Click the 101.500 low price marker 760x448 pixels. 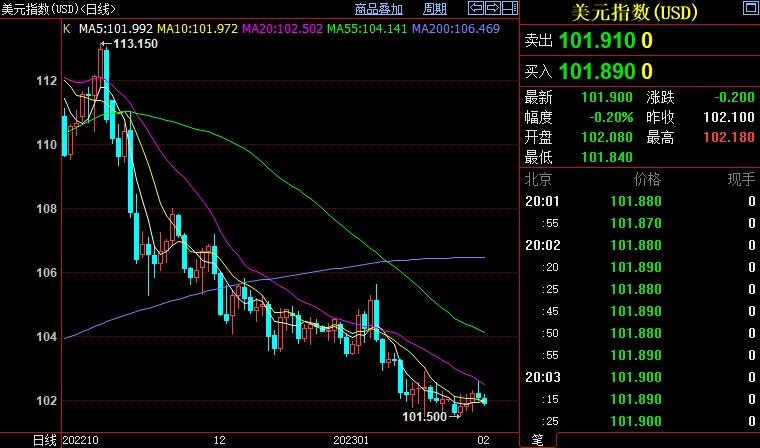[423, 416]
